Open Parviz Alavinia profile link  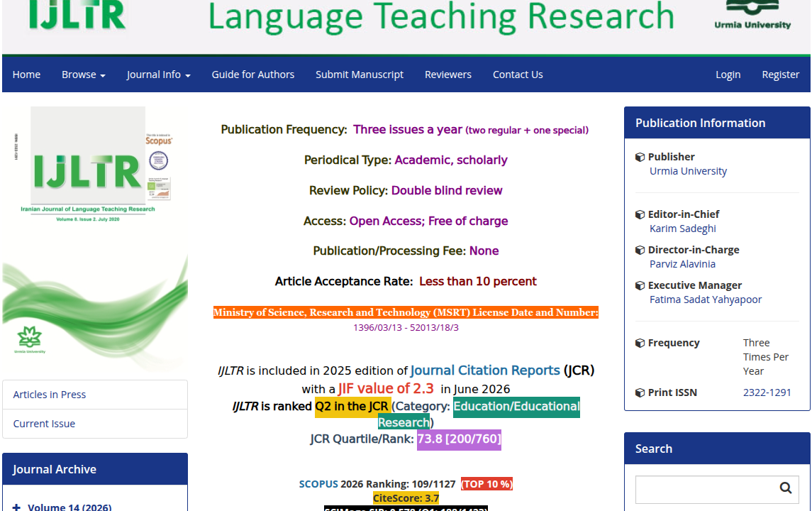682,264
